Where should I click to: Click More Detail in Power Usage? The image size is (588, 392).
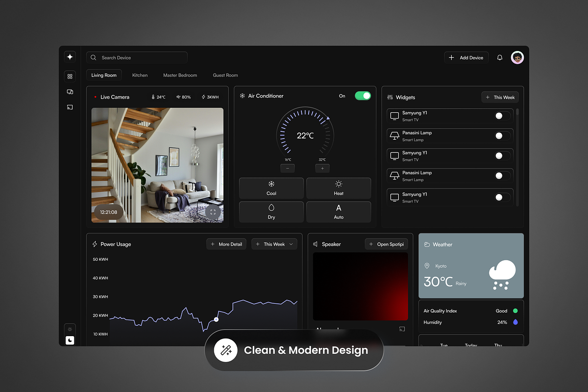pos(226,244)
